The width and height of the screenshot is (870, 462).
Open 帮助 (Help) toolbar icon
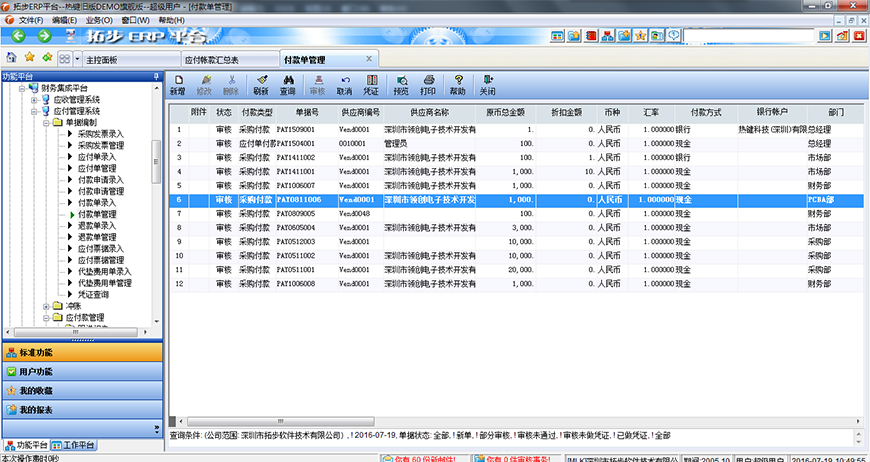[458, 84]
